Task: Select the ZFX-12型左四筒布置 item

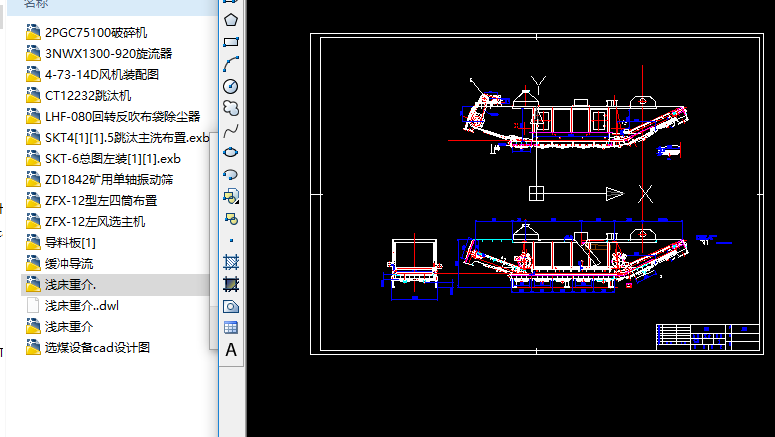Action: (91, 201)
